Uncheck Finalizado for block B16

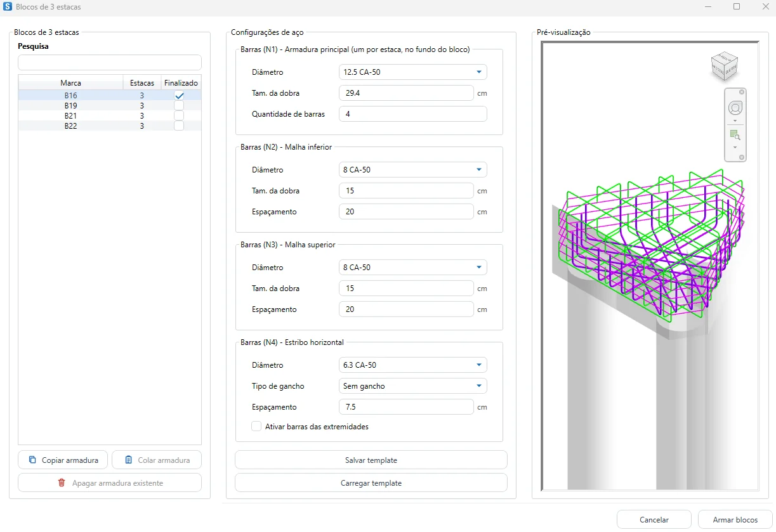[x=179, y=95]
